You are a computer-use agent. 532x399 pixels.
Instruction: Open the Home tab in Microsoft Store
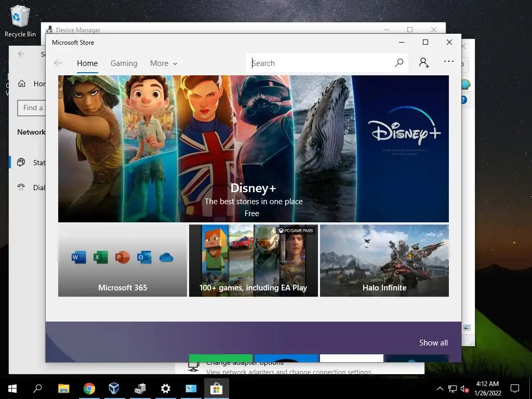87,63
